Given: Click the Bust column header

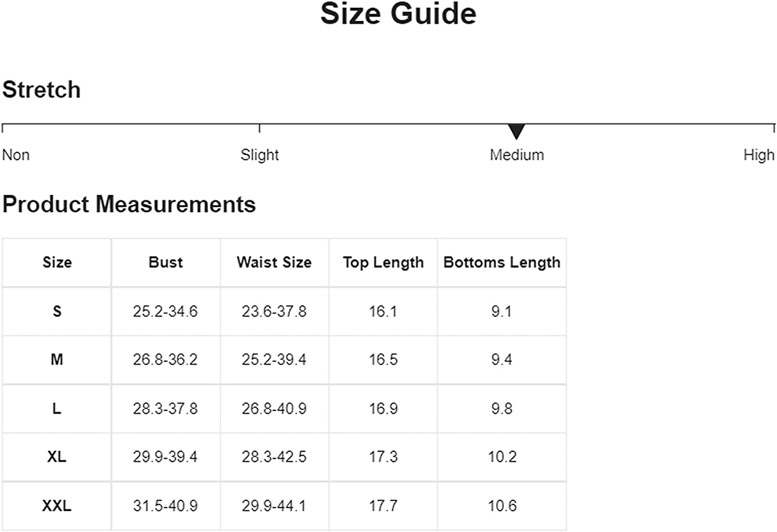Looking at the screenshot, I should pyautogui.click(x=166, y=262).
